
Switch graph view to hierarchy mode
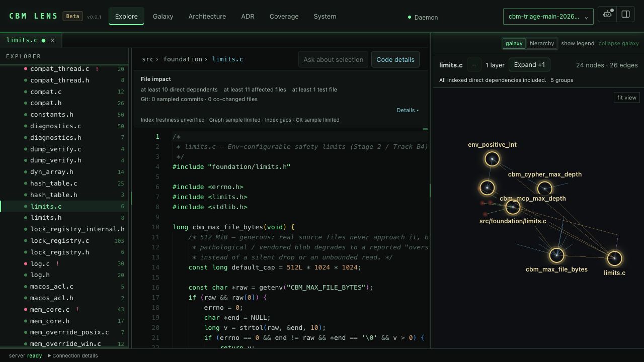coord(542,43)
